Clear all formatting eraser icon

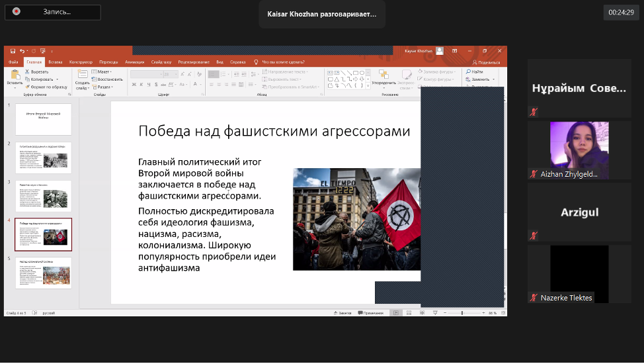tap(200, 74)
